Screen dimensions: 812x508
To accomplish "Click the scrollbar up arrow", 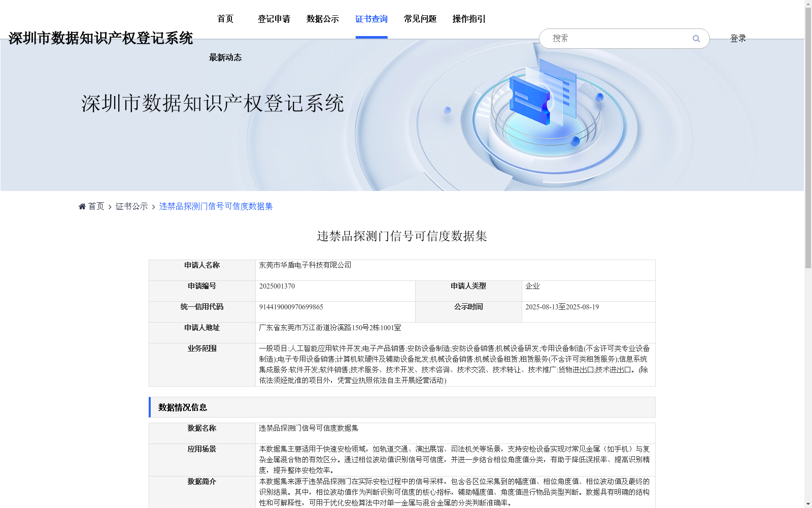I will click(x=808, y=3).
